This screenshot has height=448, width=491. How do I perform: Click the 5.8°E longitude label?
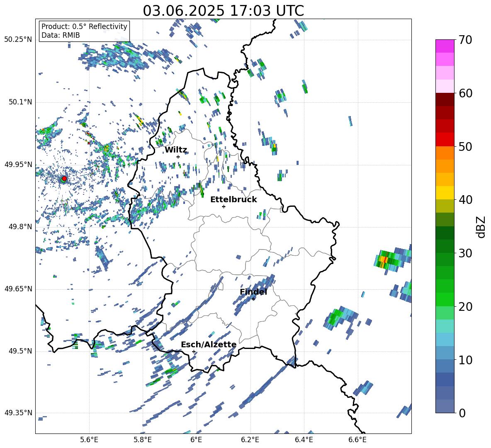(x=143, y=440)
